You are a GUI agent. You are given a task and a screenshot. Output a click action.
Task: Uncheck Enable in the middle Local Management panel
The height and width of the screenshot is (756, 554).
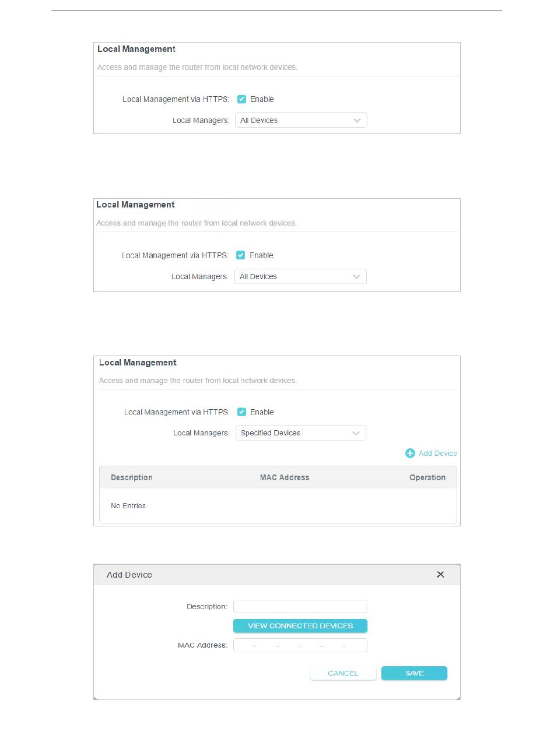(x=241, y=255)
